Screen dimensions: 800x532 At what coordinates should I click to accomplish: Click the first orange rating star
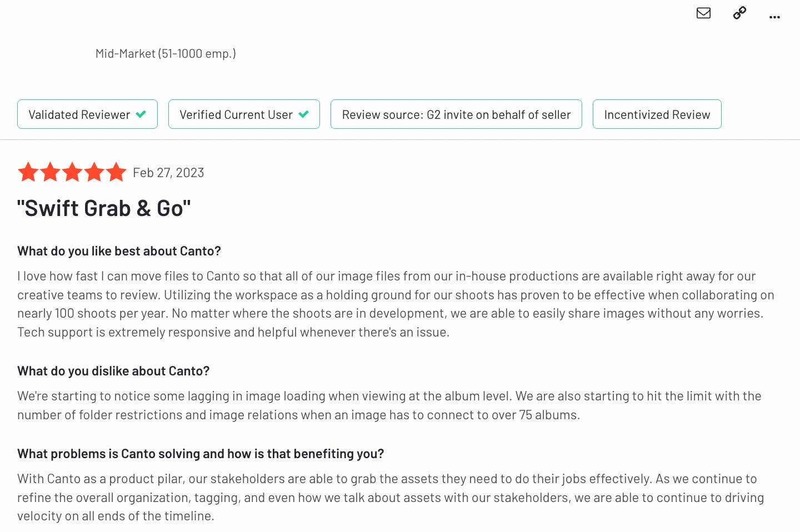pyautogui.click(x=28, y=172)
